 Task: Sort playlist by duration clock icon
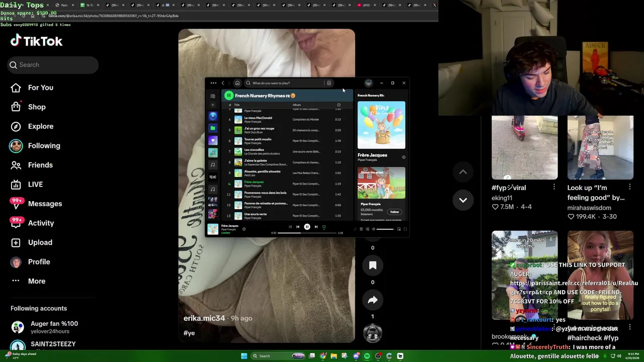(339, 105)
